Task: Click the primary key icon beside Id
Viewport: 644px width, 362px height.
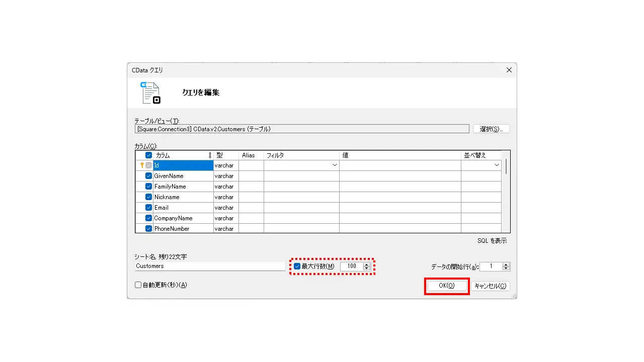Action: tap(142, 165)
